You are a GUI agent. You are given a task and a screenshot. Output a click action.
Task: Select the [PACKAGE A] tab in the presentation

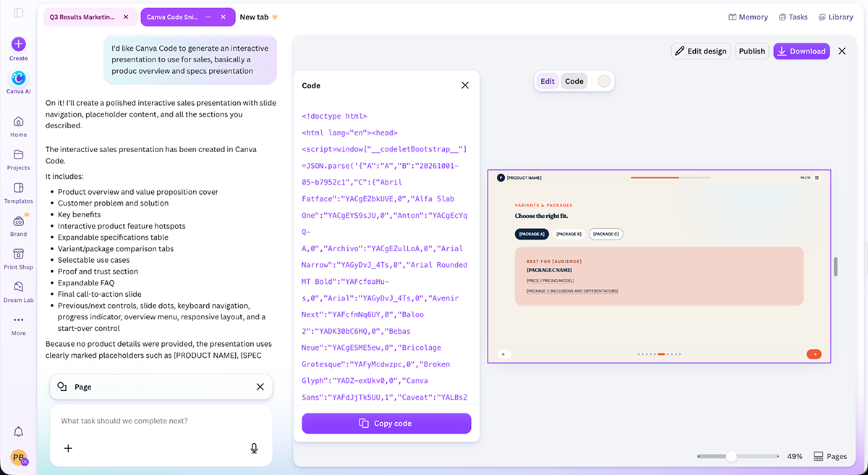[532, 234]
